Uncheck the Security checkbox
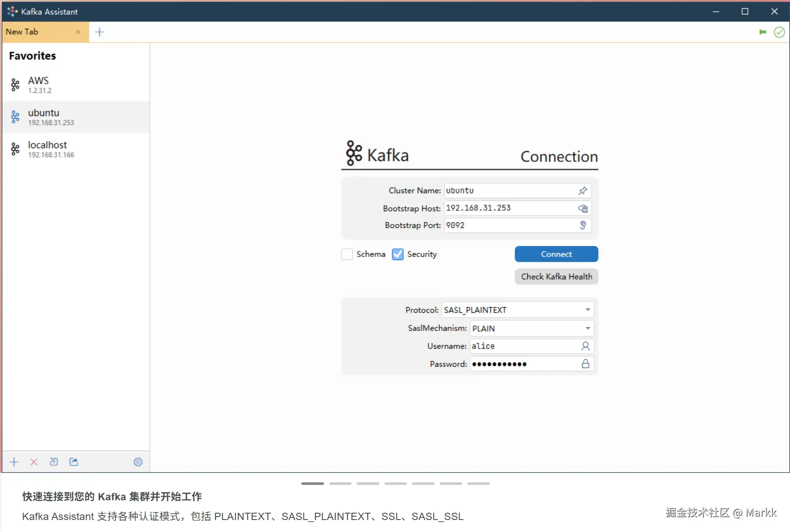 [x=397, y=254]
